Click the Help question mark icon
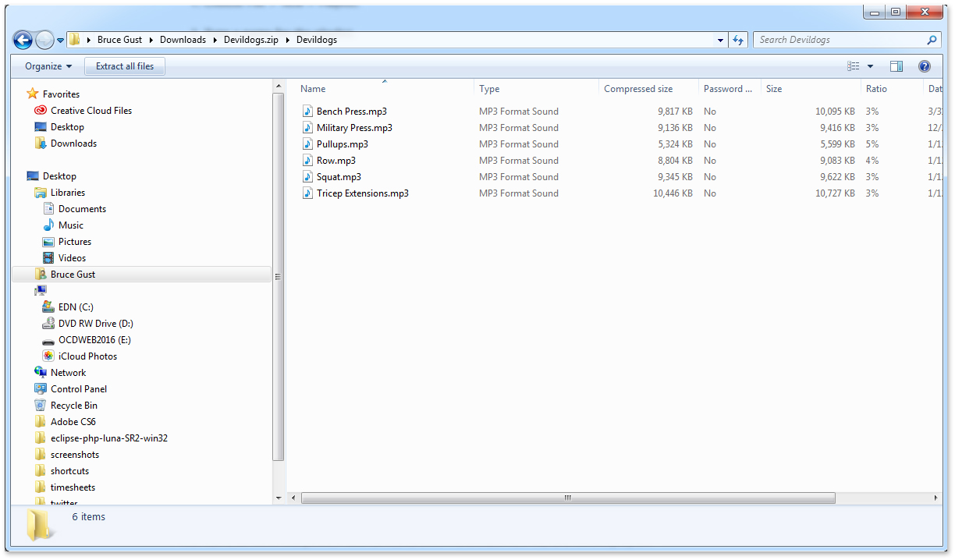The image size is (955, 560). (925, 66)
